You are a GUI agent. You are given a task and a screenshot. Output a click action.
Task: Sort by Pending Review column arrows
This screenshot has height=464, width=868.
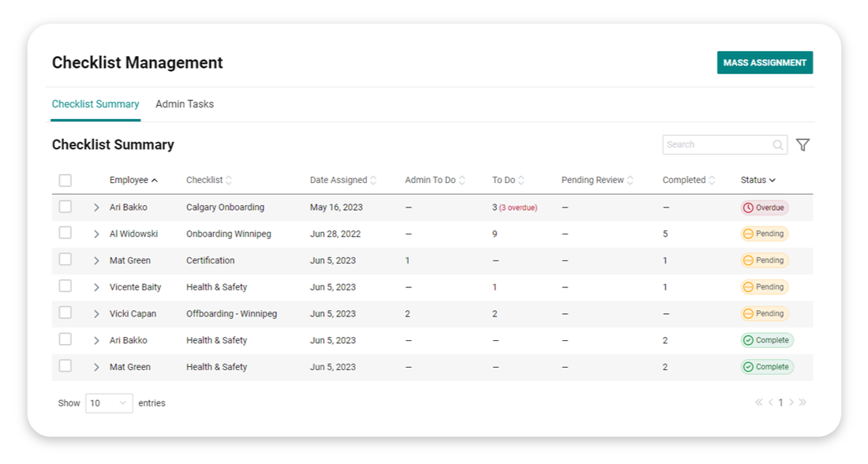point(628,179)
